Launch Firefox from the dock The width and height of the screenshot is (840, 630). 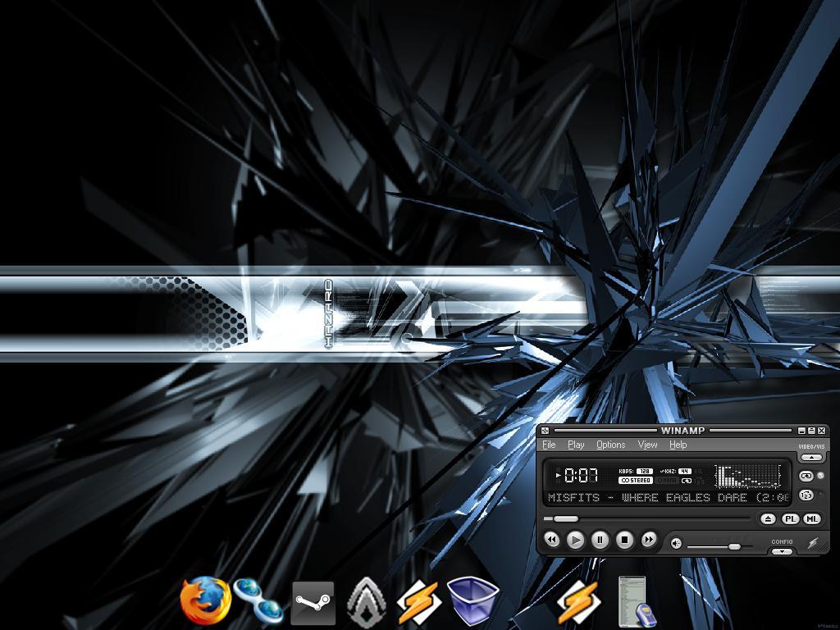click(205, 601)
